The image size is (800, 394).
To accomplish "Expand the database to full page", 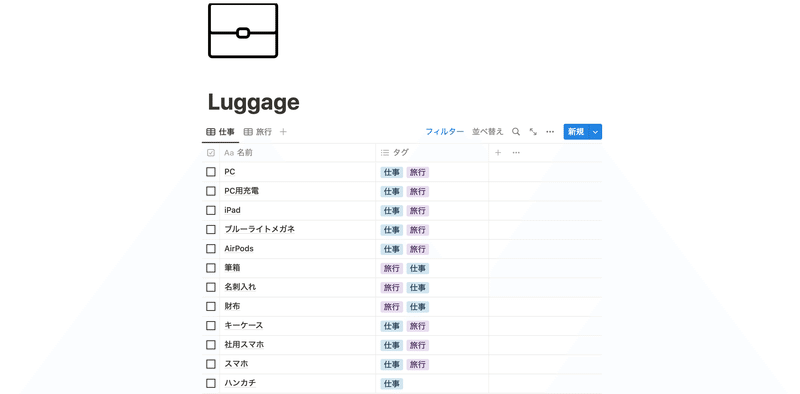I will tap(533, 132).
